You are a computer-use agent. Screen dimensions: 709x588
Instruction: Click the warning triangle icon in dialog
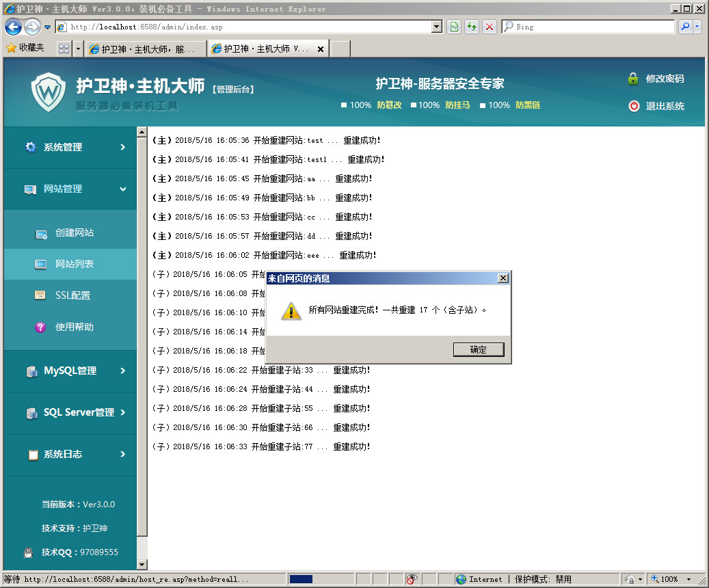291,311
